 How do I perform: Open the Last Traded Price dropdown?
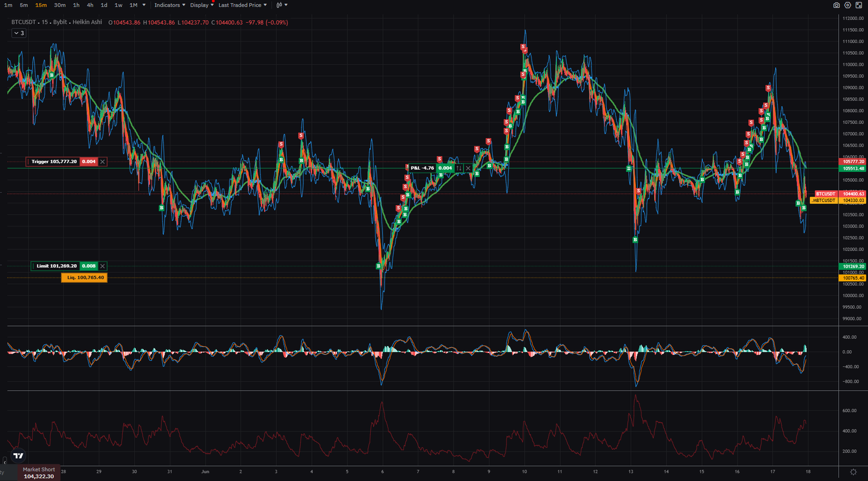coord(242,5)
